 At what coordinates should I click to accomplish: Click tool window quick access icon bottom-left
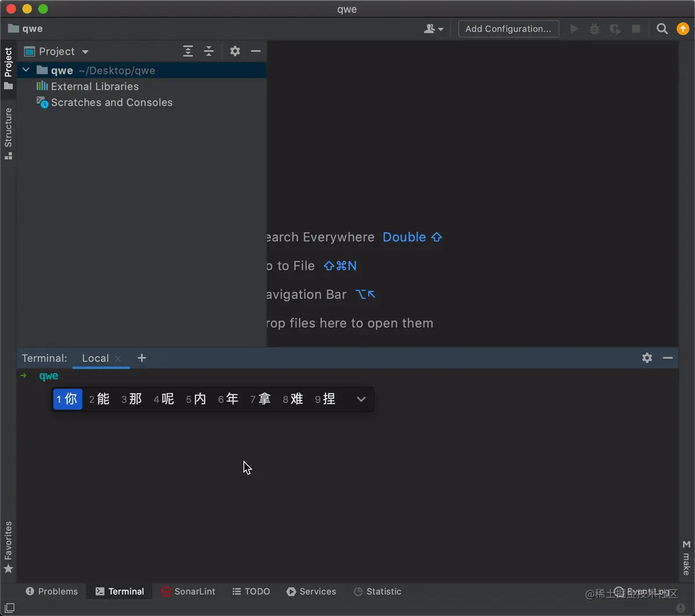(9, 608)
